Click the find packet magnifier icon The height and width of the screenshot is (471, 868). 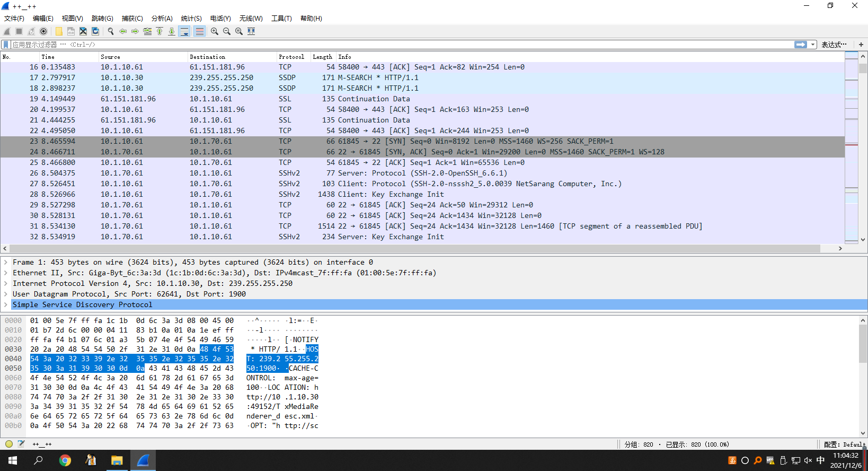point(111,31)
